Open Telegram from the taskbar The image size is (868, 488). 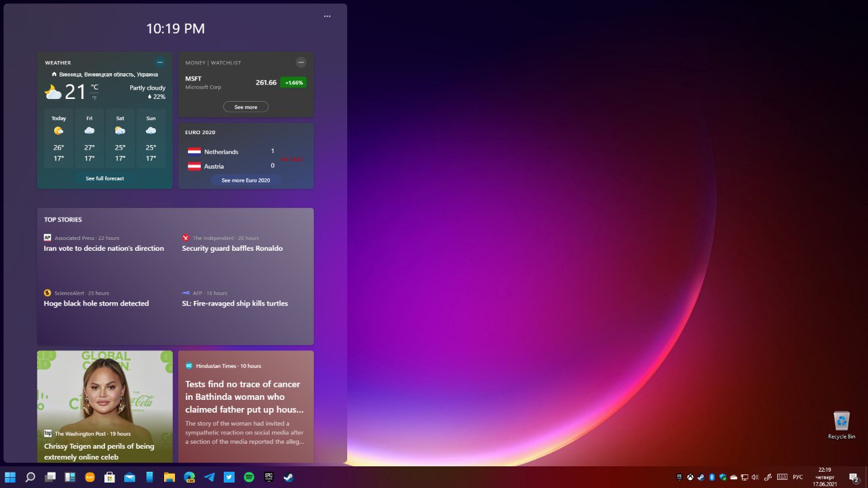pos(210,477)
